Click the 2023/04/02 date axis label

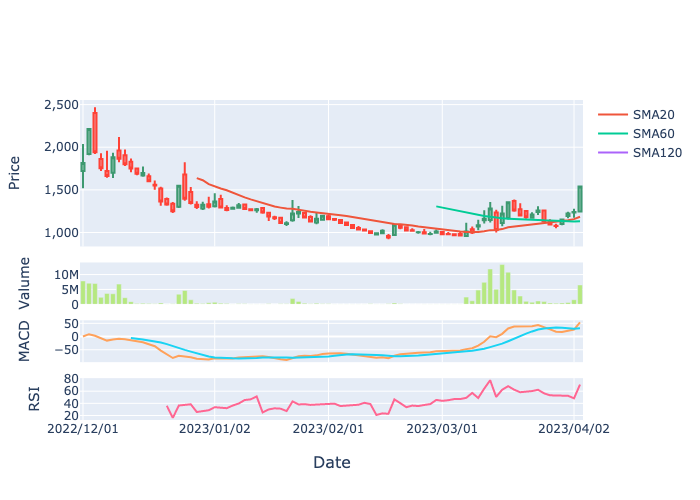pos(574,429)
